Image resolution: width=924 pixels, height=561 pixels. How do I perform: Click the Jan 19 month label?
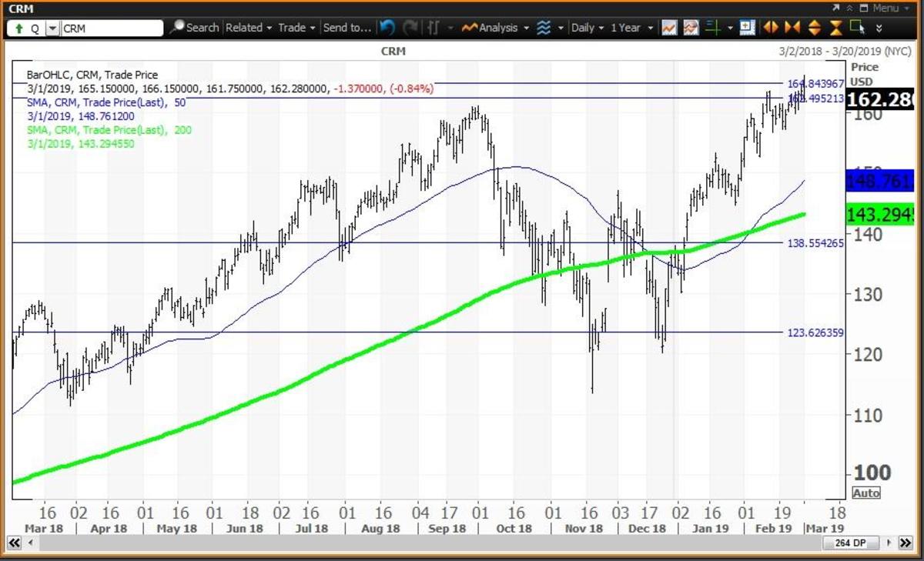click(x=708, y=529)
